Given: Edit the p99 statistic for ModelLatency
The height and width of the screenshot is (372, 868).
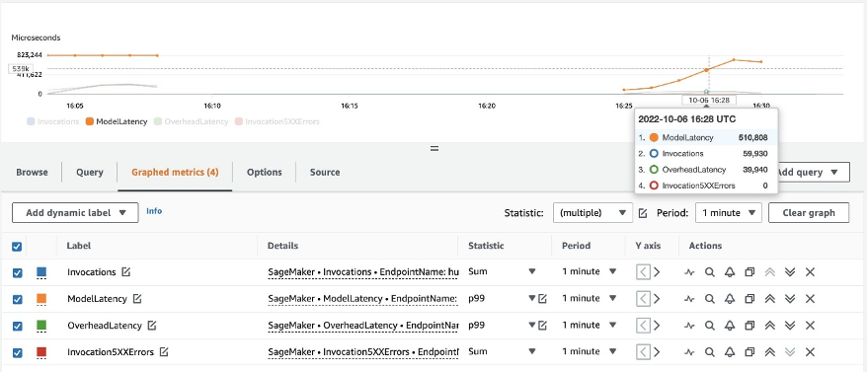Looking at the screenshot, I should pos(542,298).
